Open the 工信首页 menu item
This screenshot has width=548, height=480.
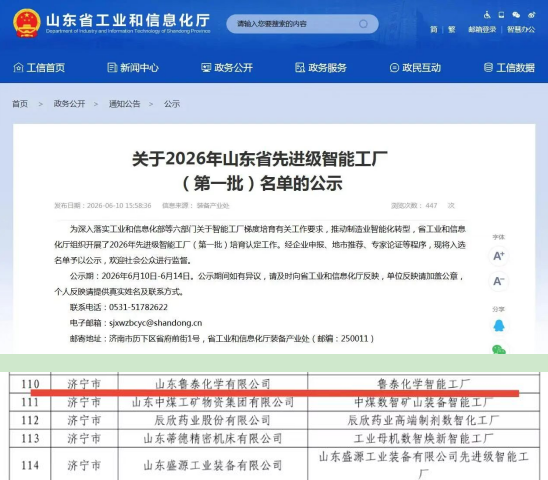[39, 67]
